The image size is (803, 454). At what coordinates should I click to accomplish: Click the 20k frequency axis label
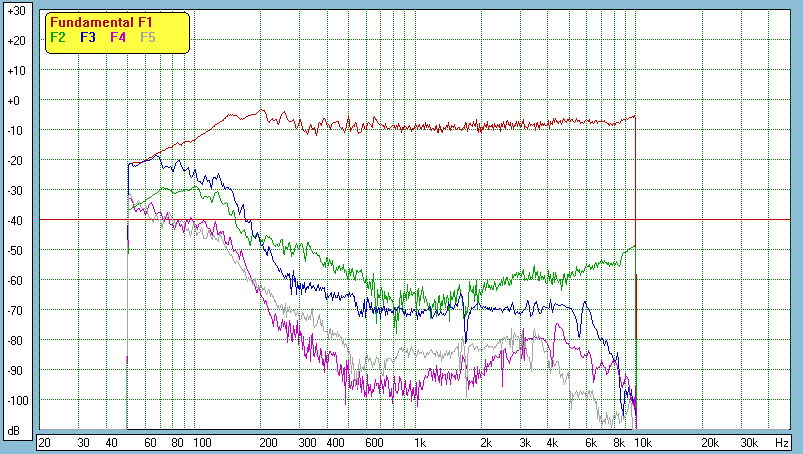[708, 442]
